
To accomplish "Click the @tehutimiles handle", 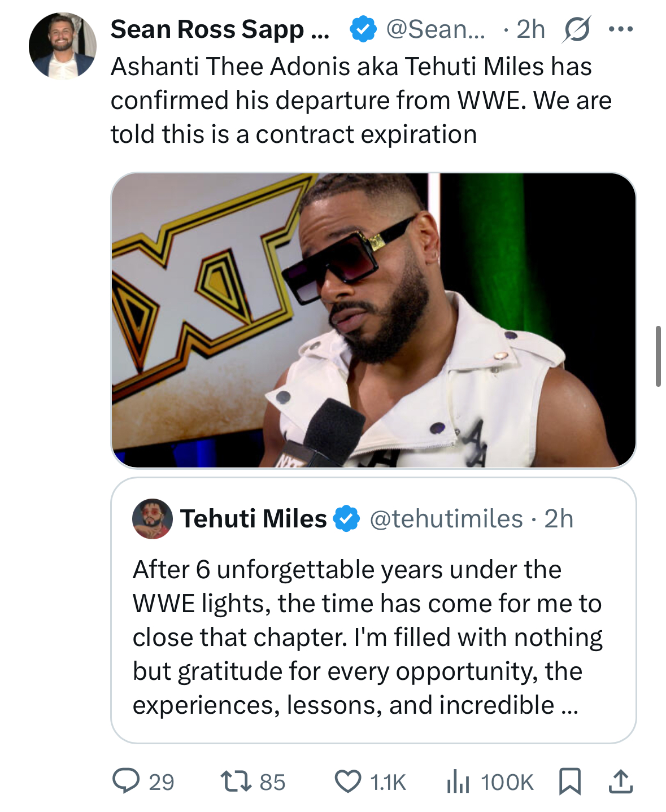I will [x=446, y=518].
